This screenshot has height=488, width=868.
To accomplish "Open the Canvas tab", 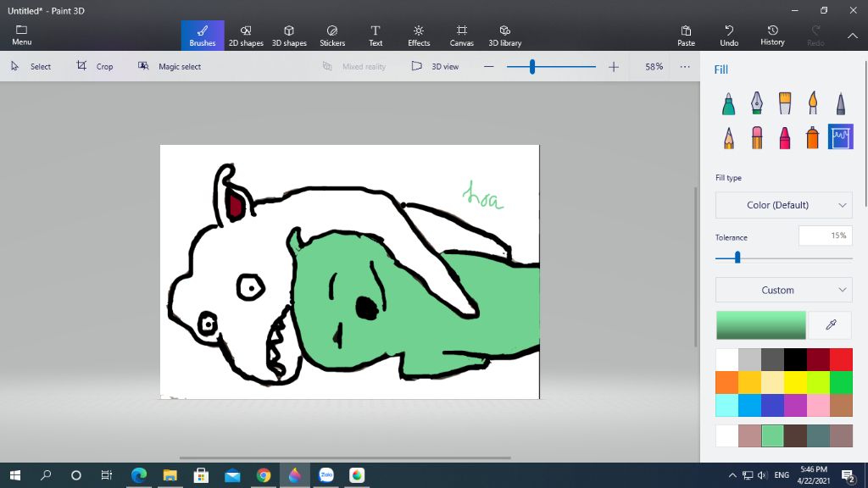I will tap(462, 36).
